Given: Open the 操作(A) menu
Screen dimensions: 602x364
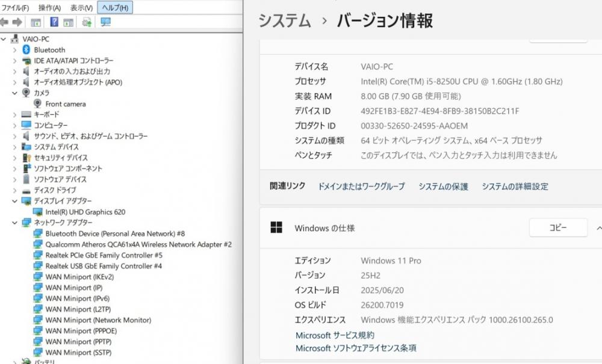Looking at the screenshot, I should 49,8.
